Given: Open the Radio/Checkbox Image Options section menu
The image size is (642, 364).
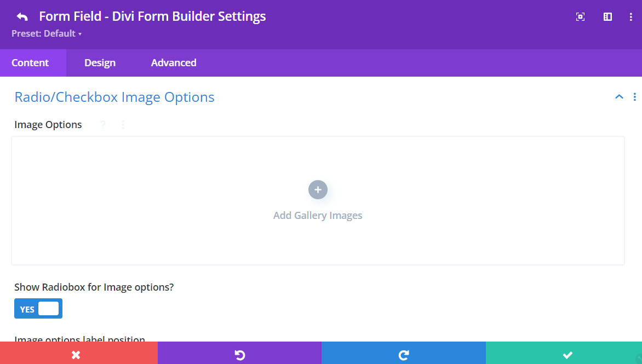Looking at the screenshot, I should pos(634,97).
